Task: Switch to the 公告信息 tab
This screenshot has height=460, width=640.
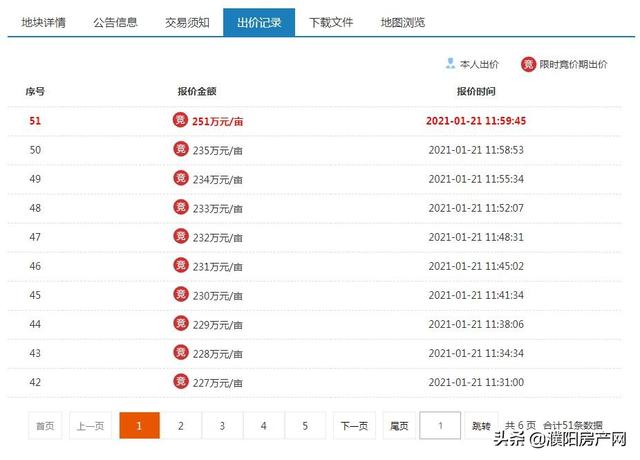Action: pyautogui.click(x=116, y=22)
